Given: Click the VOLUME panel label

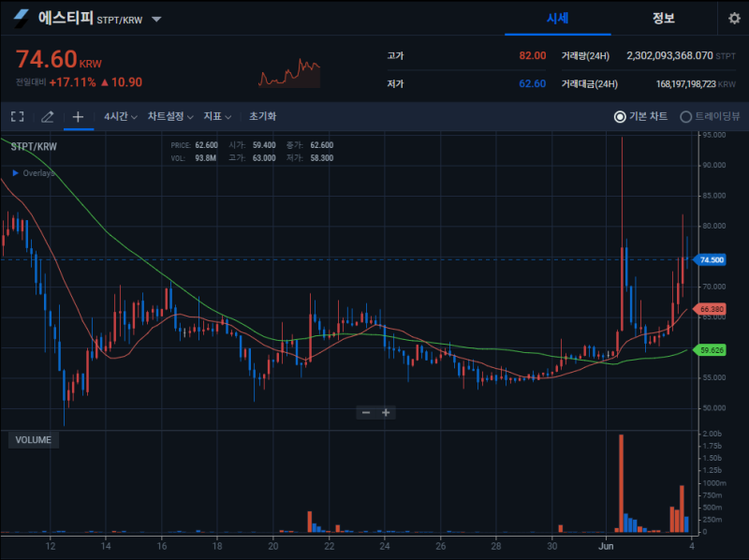Looking at the screenshot, I should pos(34,439).
